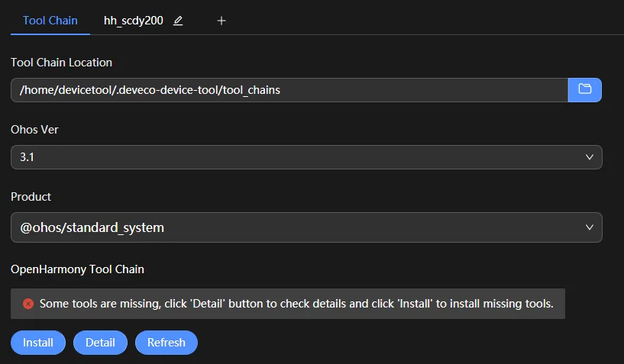Open the @ohos/standard_system Product dropdown
This screenshot has width=624, height=364.
click(306, 227)
